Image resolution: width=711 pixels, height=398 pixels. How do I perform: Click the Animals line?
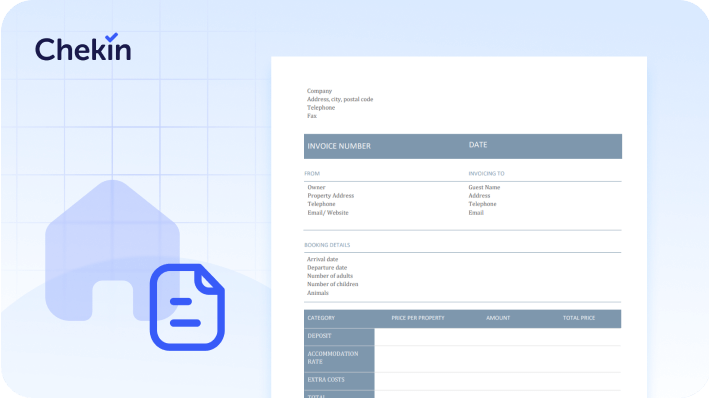pyautogui.click(x=317, y=293)
